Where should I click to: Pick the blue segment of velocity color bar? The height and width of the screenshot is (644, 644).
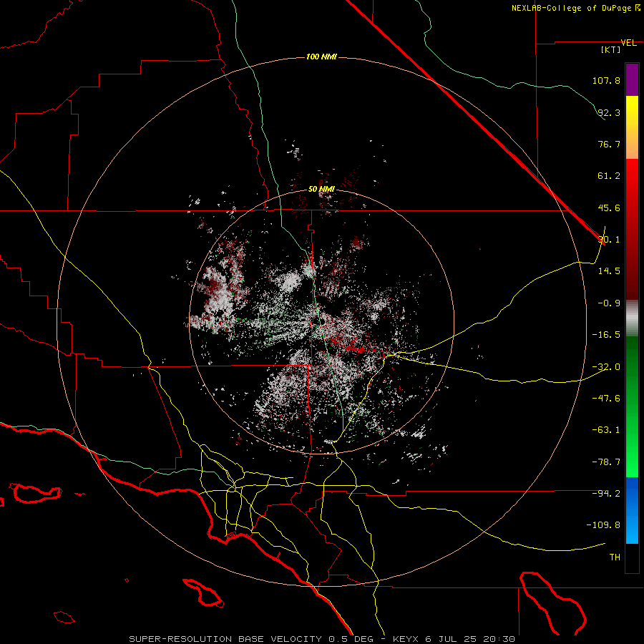[x=632, y=510]
